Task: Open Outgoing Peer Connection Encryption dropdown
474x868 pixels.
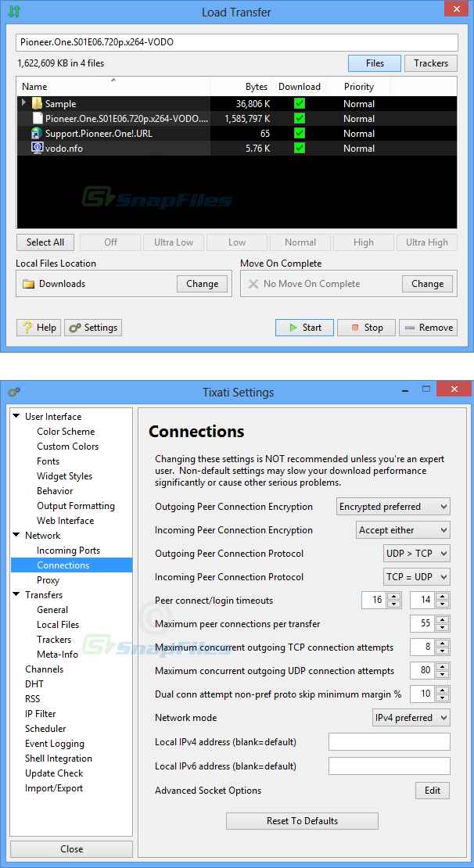Action: [393, 507]
